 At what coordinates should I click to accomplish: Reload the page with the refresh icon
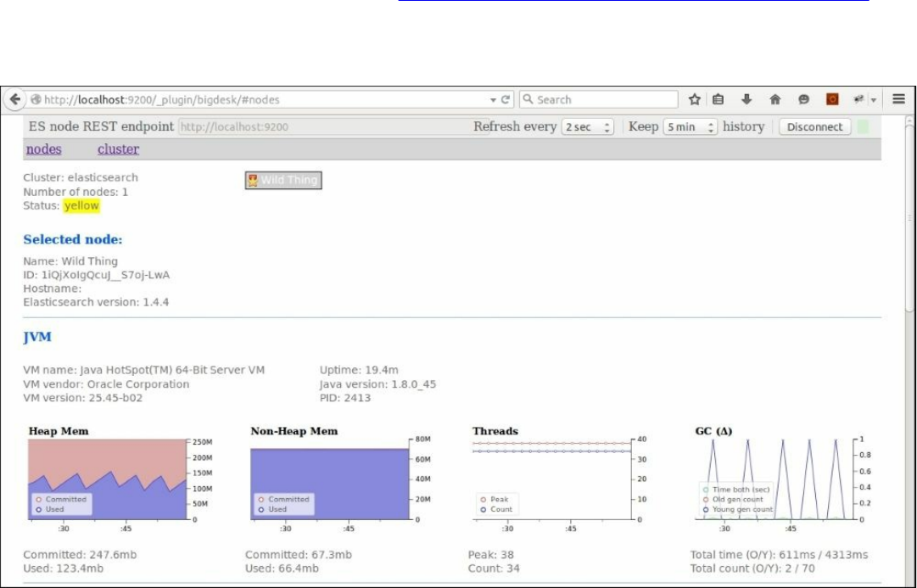506,99
